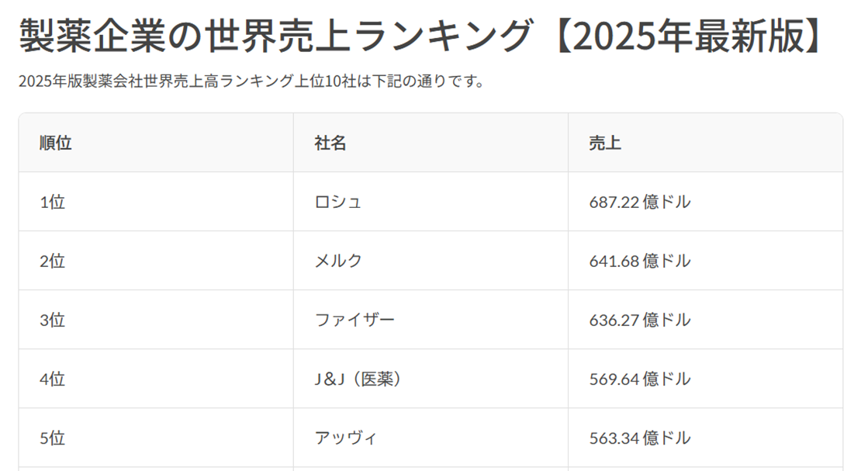
Task: Select the 5位 rank cell
Action: 53,438
